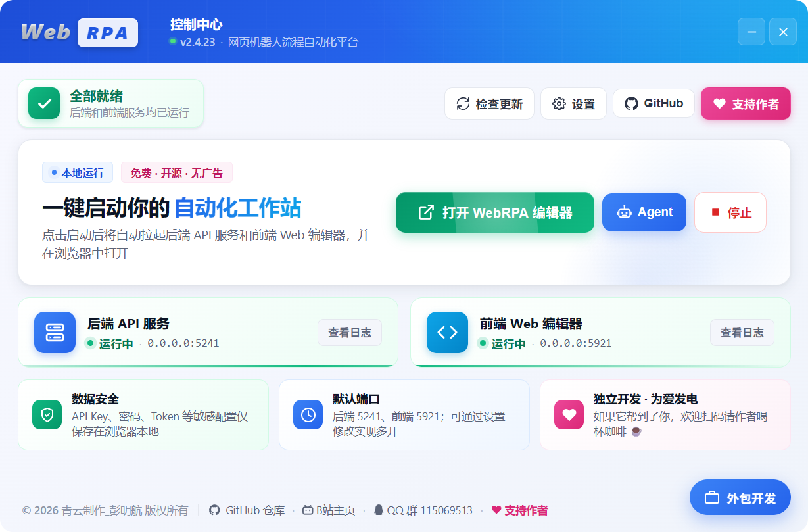Open the GitHub 仓库 footer link
Image resolution: width=808 pixels, height=532 pixels.
coord(247,510)
